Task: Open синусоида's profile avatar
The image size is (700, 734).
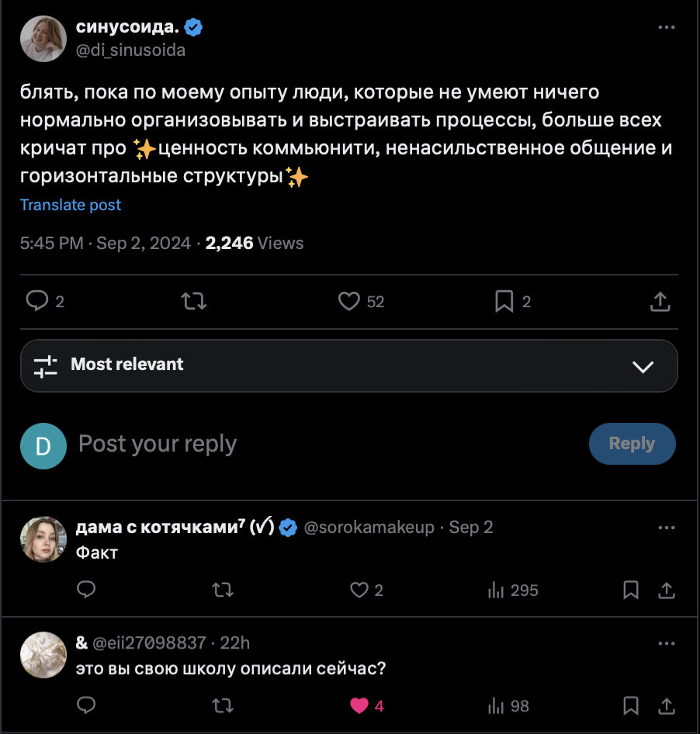Action: [x=43, y=39]
